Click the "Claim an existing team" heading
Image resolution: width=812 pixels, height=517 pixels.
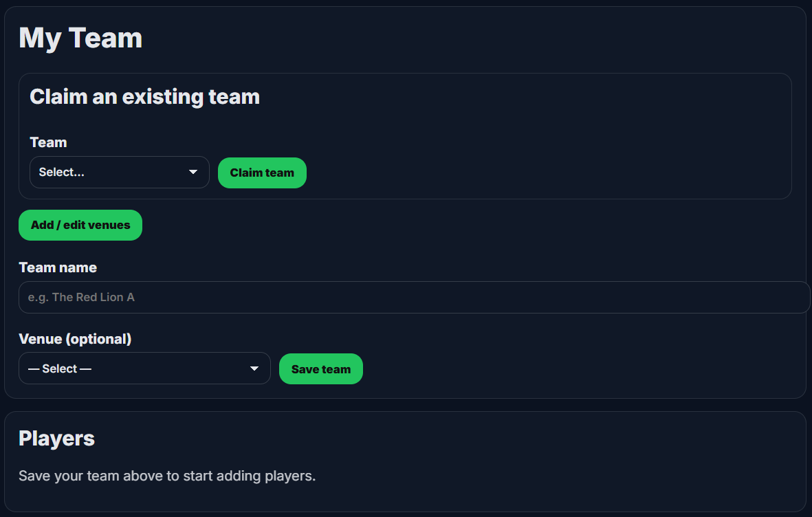click(144, 97)
